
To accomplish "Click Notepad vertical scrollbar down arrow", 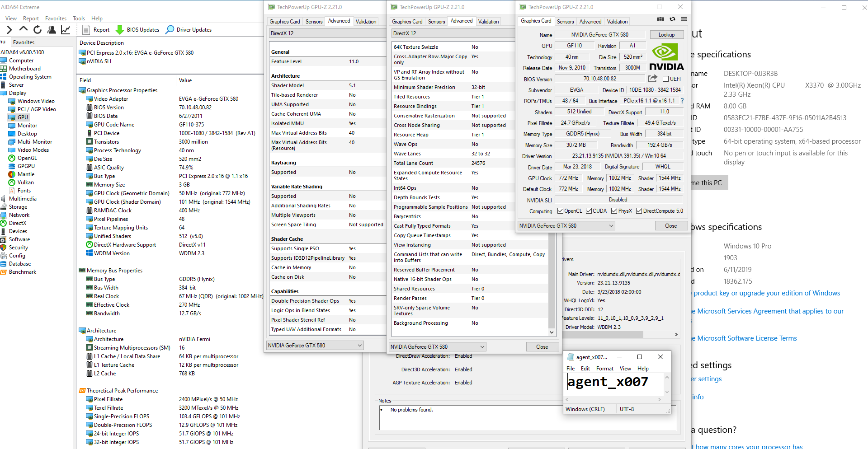I will [667, 392].
